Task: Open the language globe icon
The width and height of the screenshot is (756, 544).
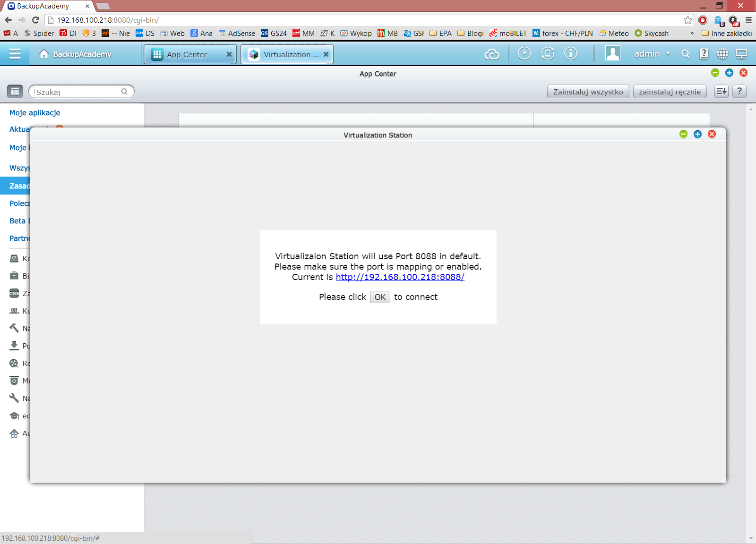Action: point(722,54)
